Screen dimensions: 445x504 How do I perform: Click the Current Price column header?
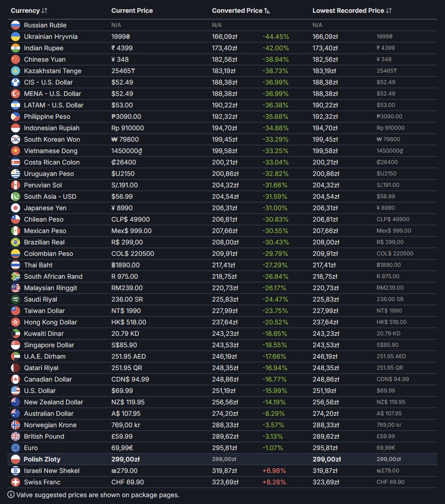132,11
